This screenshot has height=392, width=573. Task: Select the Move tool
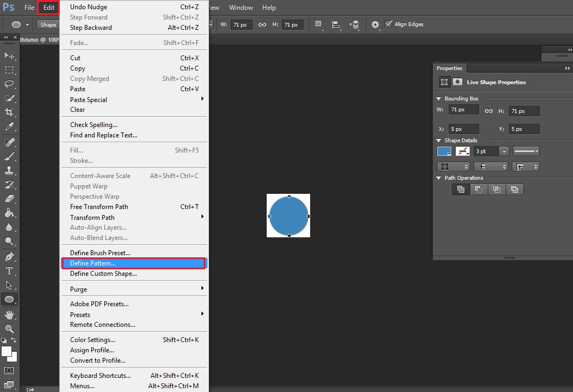[9, 55]
